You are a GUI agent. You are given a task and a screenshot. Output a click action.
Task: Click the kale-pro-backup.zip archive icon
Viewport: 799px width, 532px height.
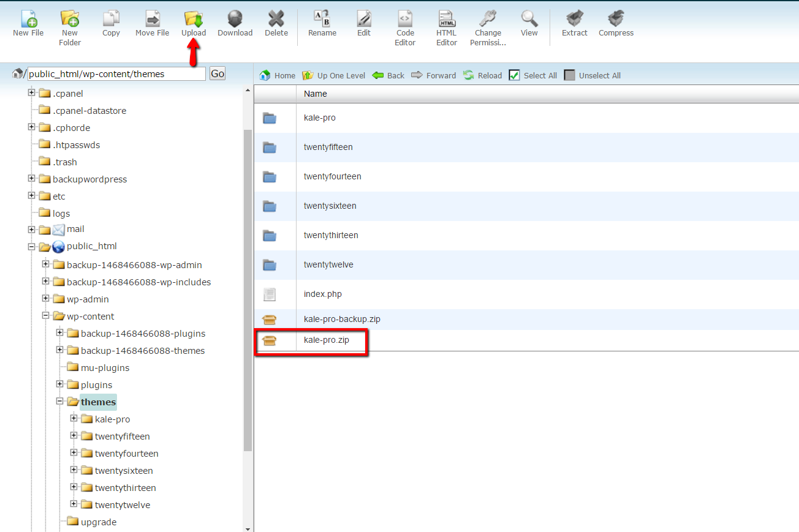point(270,320)
